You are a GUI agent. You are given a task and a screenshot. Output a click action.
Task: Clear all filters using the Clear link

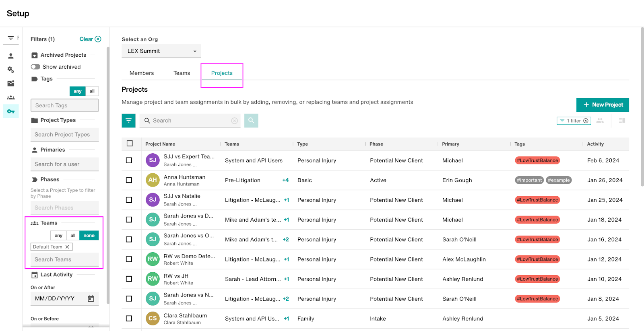(x=90, y=39)
